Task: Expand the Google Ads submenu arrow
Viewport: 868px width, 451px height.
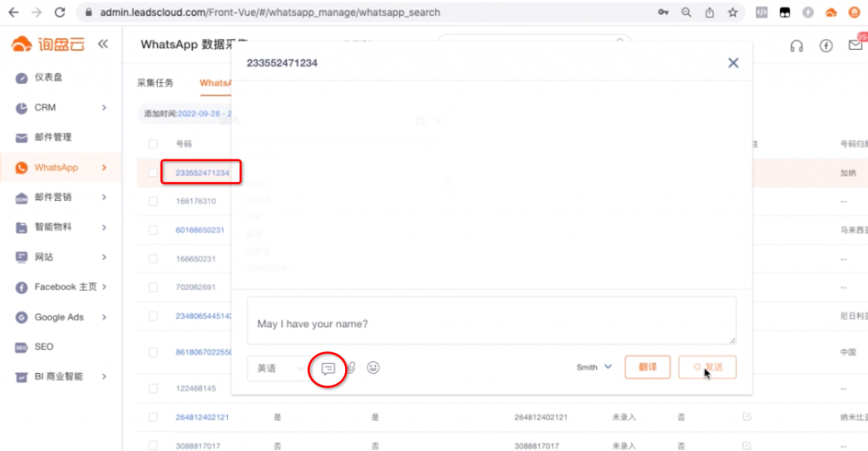Action: click(104, 317)
